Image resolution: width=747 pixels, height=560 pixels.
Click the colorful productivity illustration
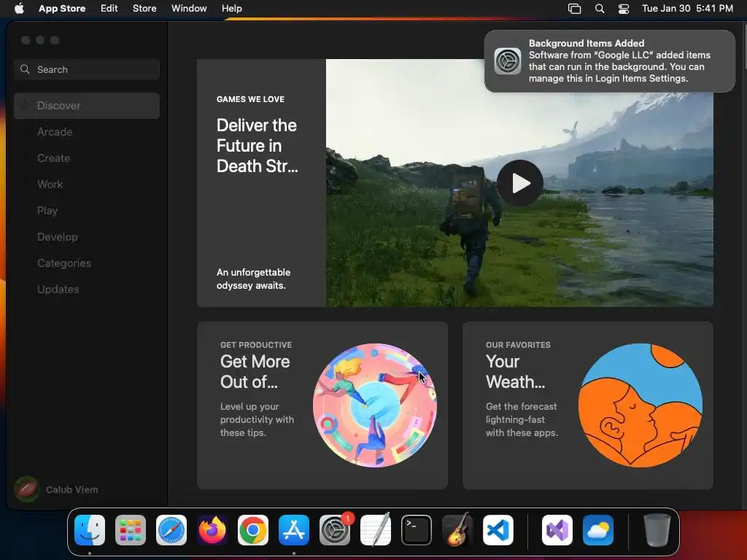(x=375, y=405)
